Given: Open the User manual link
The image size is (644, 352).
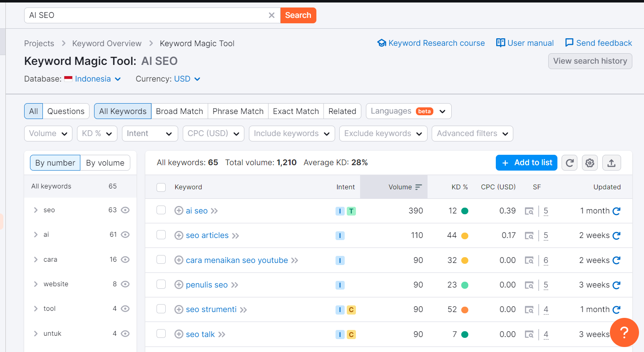Looking at the screenshot, I should click(x=525, y=43).
